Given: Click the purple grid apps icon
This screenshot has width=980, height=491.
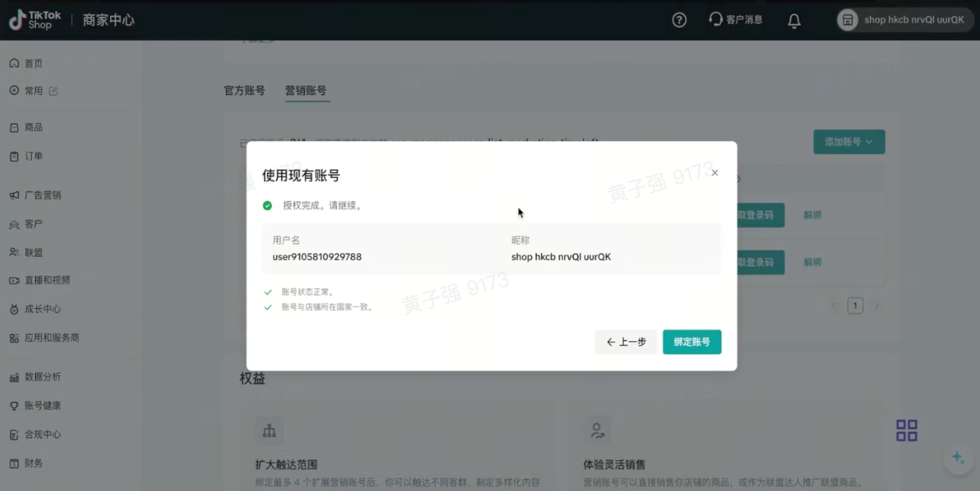Looking at the screenshot, I should (x=906, y=431).
